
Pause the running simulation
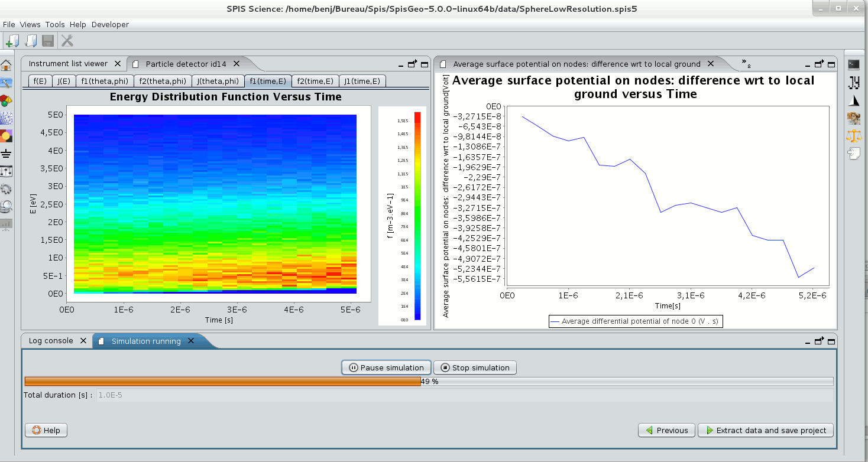(x=386, y=367)
